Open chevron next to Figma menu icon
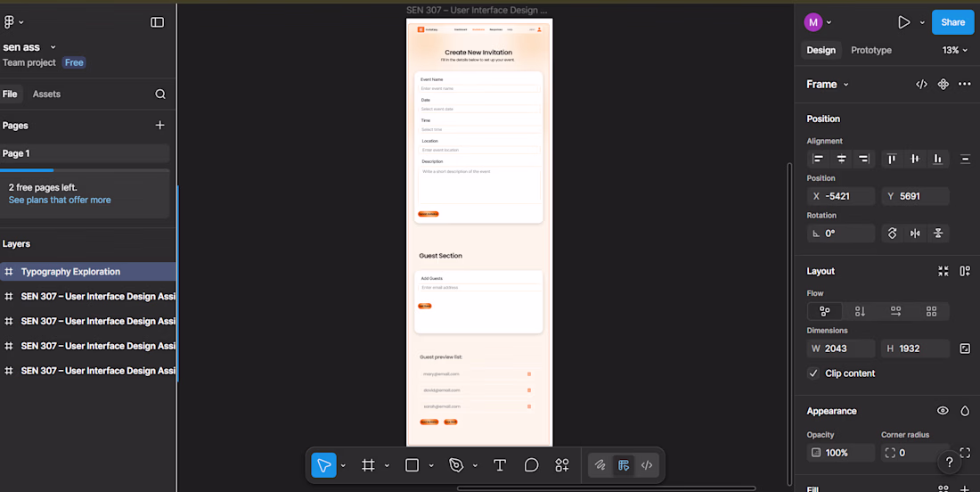 tap(21, 22)
